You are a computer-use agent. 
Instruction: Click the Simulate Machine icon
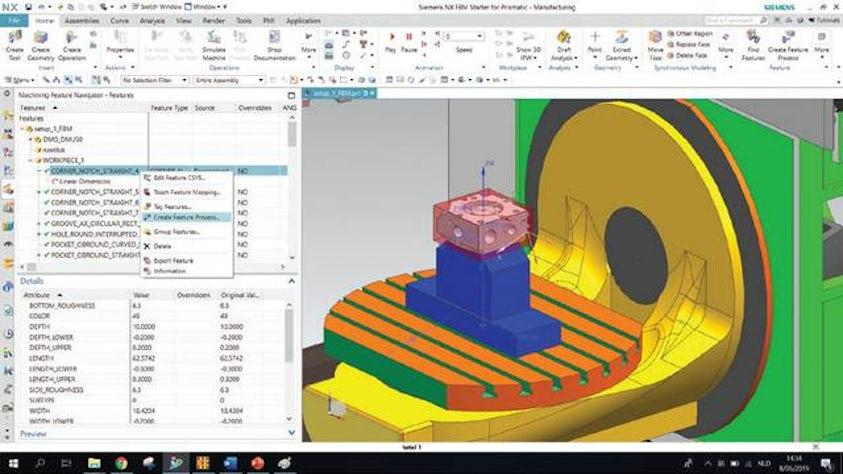(214, 44)
